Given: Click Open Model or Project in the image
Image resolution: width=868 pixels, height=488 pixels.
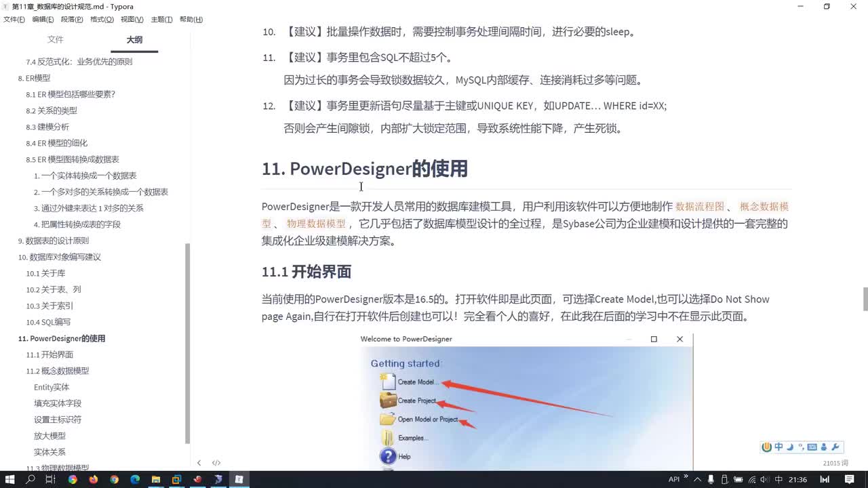Looking at the screenshot, I should tap(428, 420).
